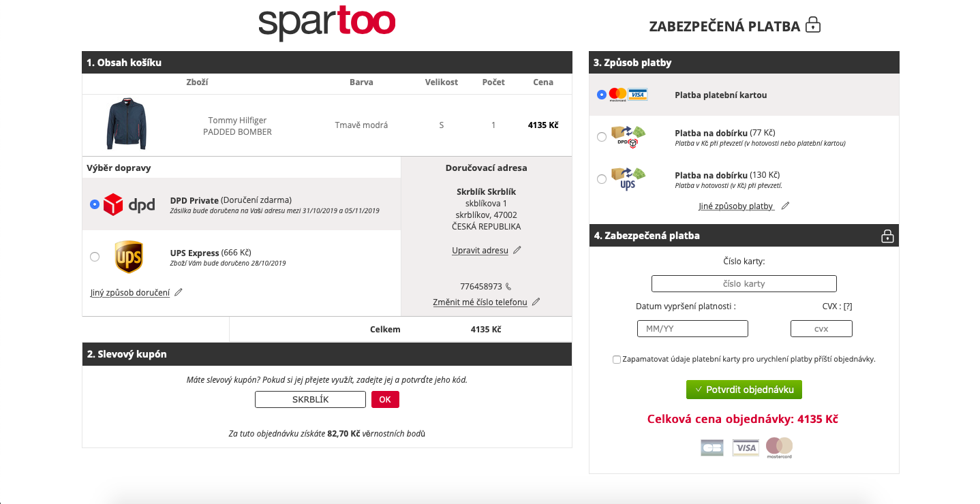980x504 pixels.
Task: Open the Tommy Hilfiger jacket thumbnail
Action: click(x=126, y=125)
